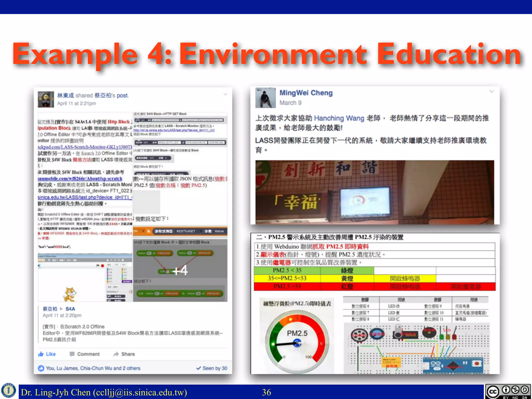
Task: Click the 'April 11 at 2:21pm' timestamp
Action: point(76,103)
